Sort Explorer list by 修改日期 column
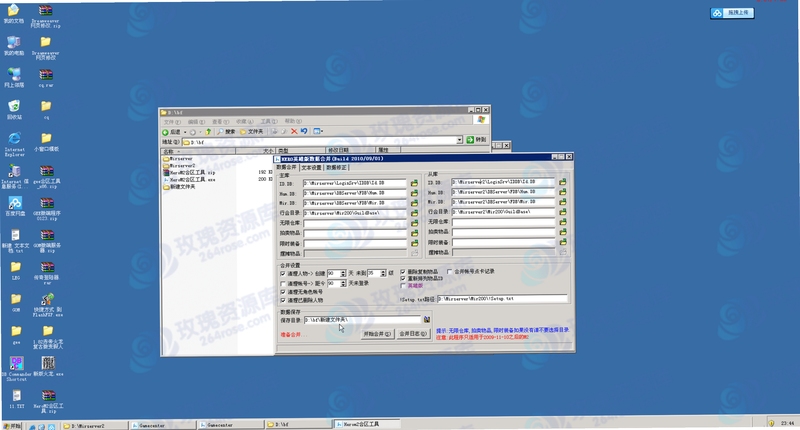The image size is (800, 430). click(351, 150)
